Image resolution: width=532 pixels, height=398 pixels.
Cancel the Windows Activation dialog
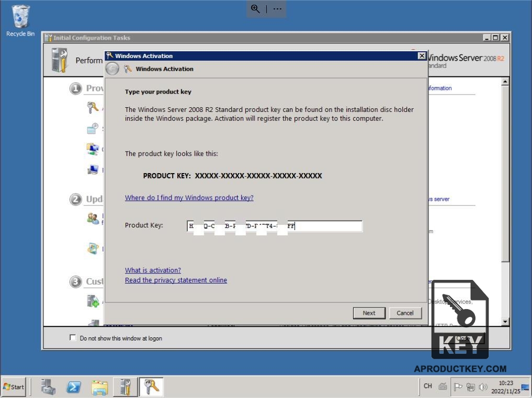click(x=405, y=313)
